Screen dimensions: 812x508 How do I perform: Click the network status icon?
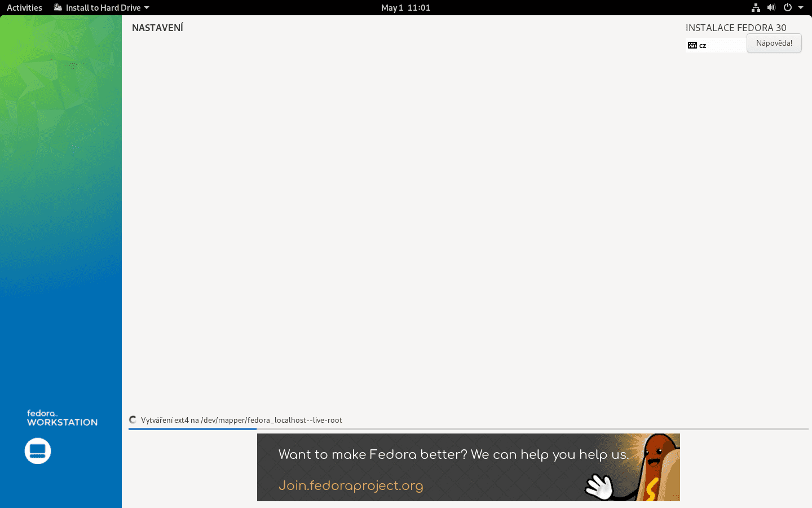point(756,7)
